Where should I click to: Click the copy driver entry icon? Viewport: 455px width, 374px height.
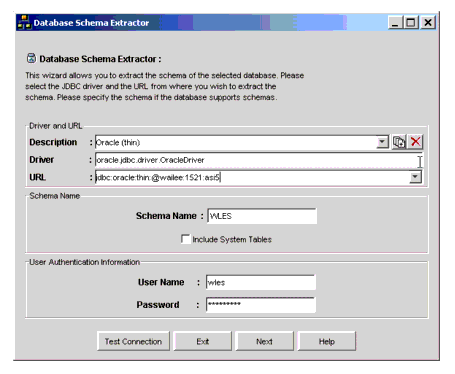click(x=399, y=142)
